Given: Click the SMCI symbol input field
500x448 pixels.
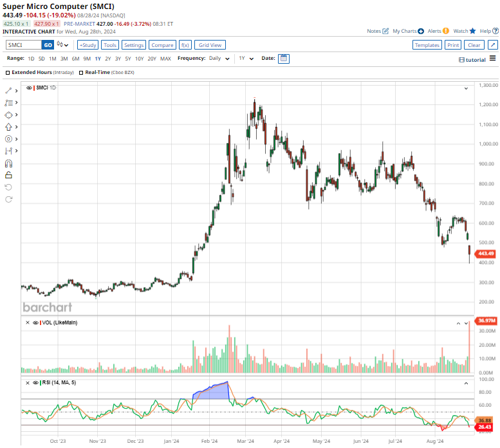Looking at the screenshot, I should point(24,45).
